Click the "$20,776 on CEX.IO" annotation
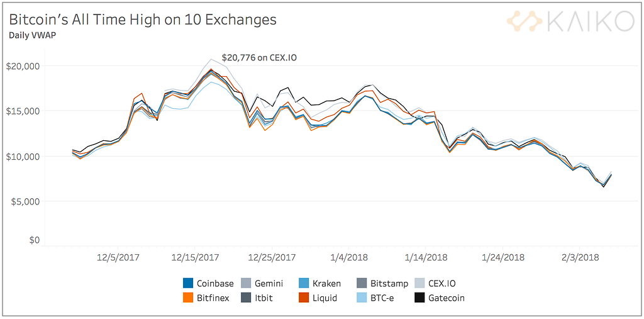The image size is (644, 319). click(x=259, y=58)
